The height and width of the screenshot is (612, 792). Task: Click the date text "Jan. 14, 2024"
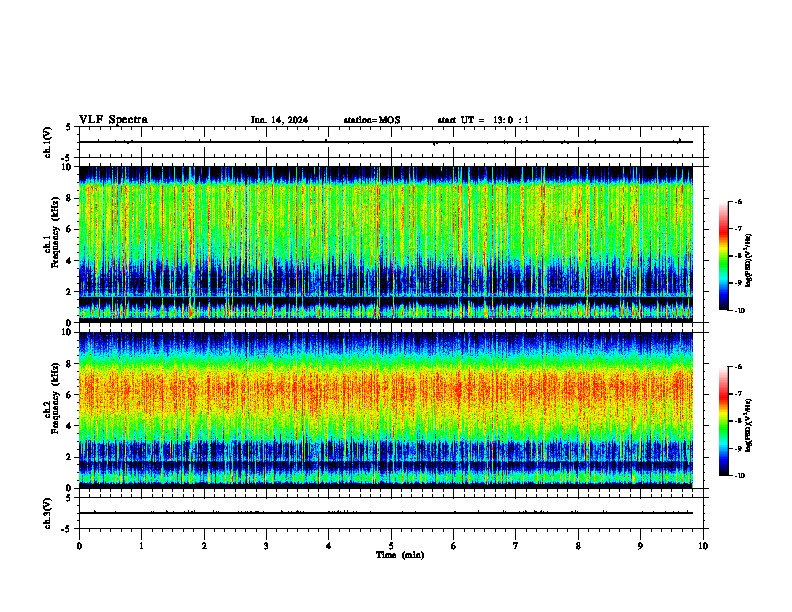(x=279, y=120)
